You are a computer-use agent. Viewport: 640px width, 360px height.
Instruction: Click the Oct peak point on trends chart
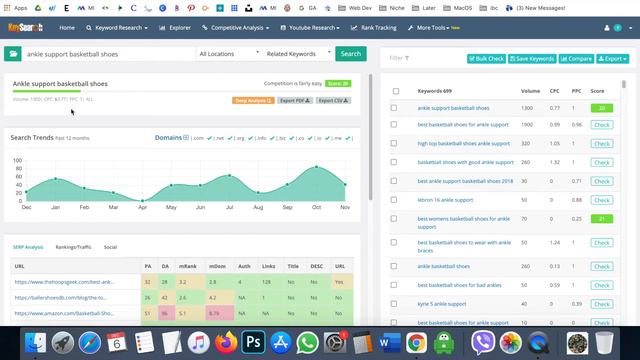[x=316, y=167]
